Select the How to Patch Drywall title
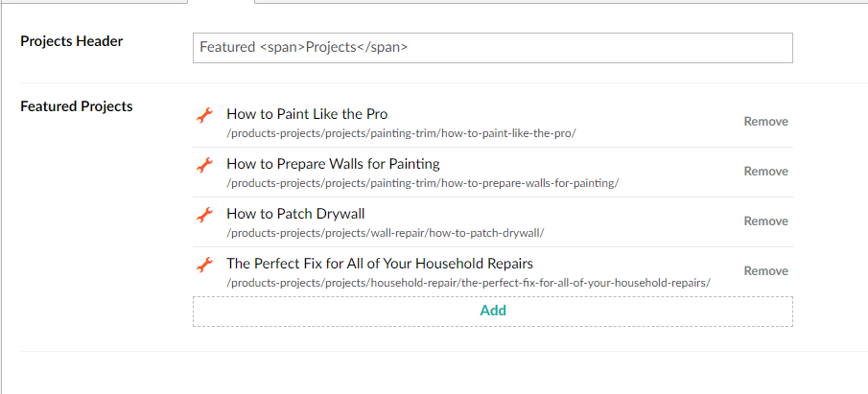The height and width of the screenshot is (394, 868). point(295,214)
